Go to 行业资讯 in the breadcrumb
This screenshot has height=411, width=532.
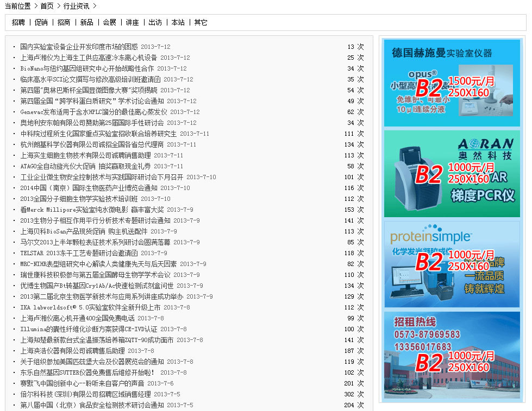click(76, 6)
